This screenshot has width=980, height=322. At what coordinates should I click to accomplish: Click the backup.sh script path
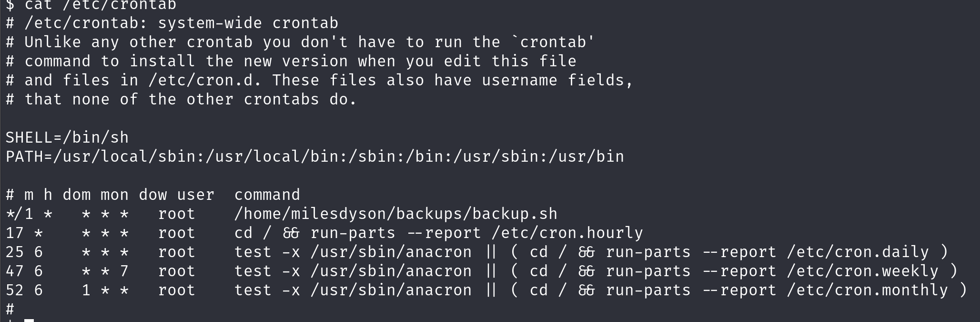tap(395, 214)
